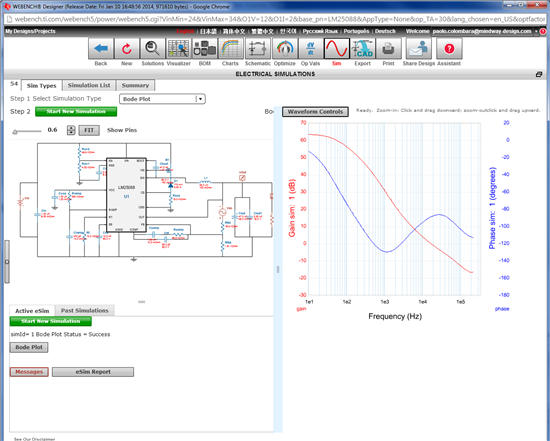Click the Messages button

[29, 372]
